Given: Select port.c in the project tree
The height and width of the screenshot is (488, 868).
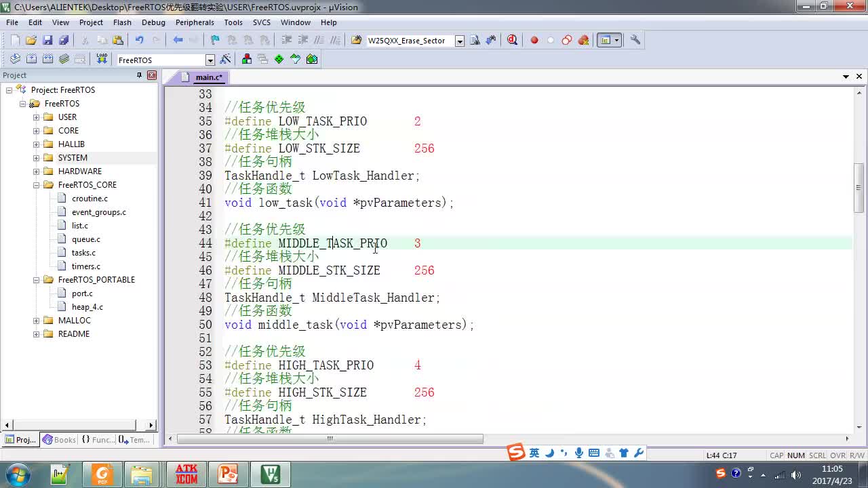Looking at the screenshot, I should 82,293.
